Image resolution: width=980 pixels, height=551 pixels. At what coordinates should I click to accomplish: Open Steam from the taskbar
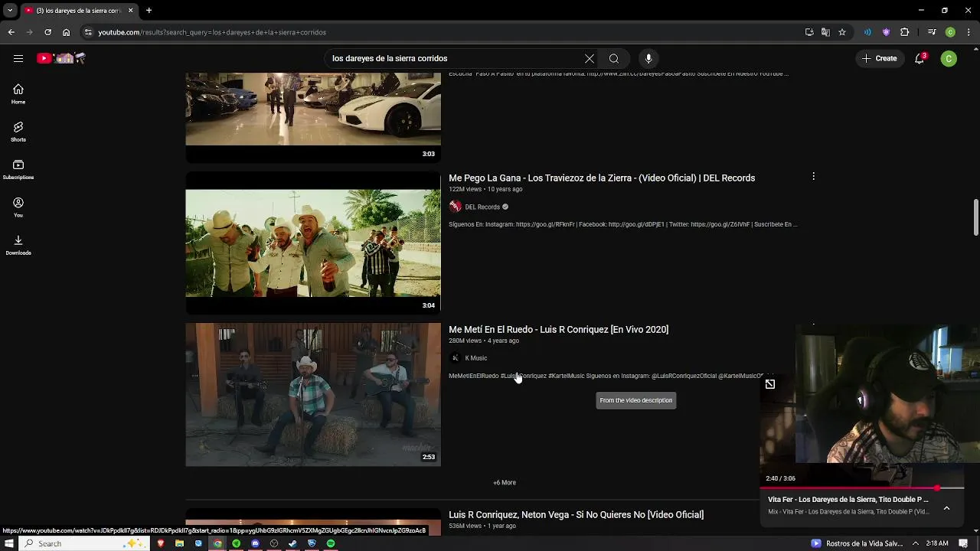292,543
